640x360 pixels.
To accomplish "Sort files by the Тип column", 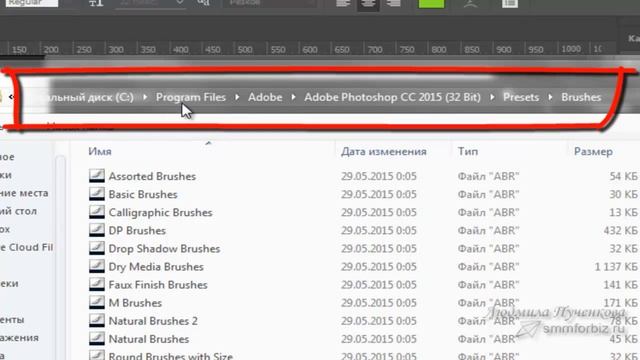I will click(x=467, y=151).
